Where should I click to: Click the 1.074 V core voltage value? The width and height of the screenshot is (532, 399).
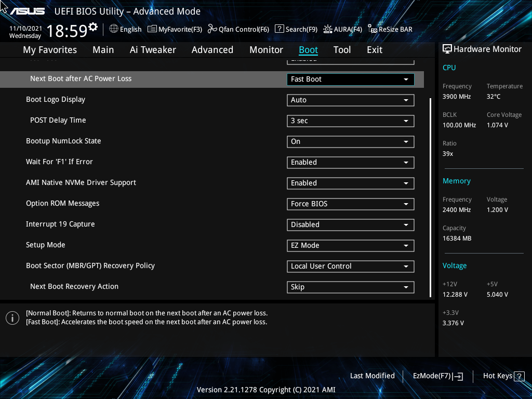497,125
